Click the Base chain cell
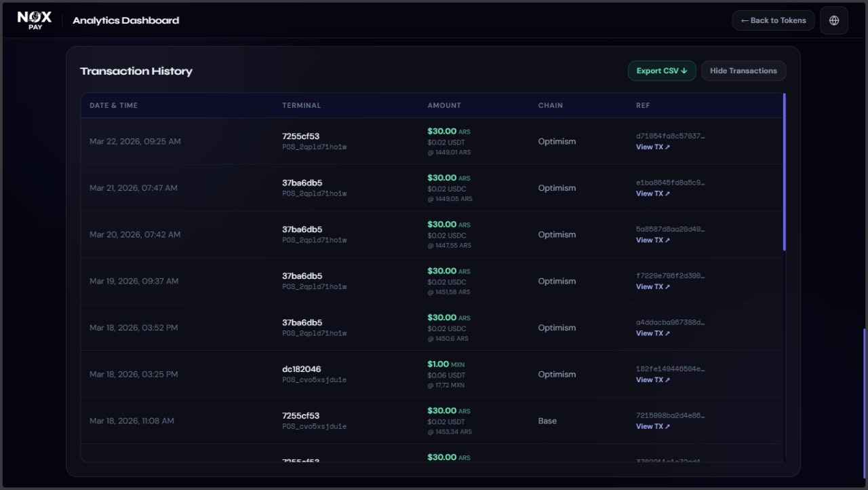The height and width of the screenshot is (490, 868). [547, 421]
